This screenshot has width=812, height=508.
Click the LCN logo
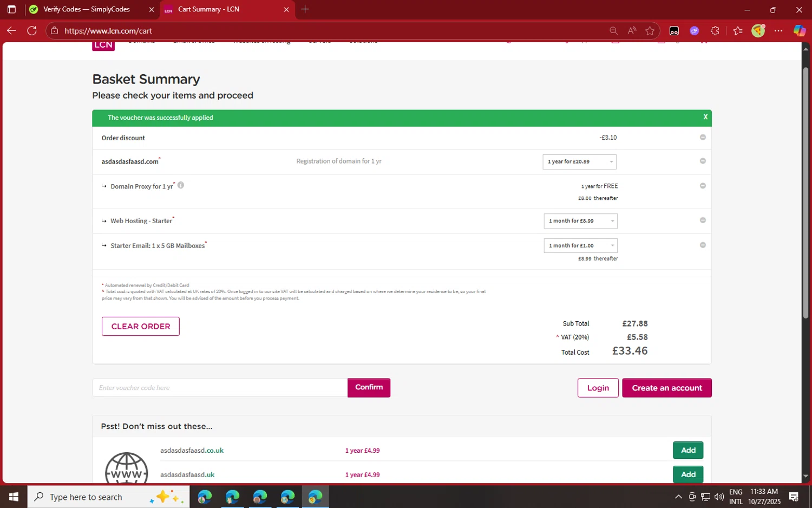tap(103, 45)
